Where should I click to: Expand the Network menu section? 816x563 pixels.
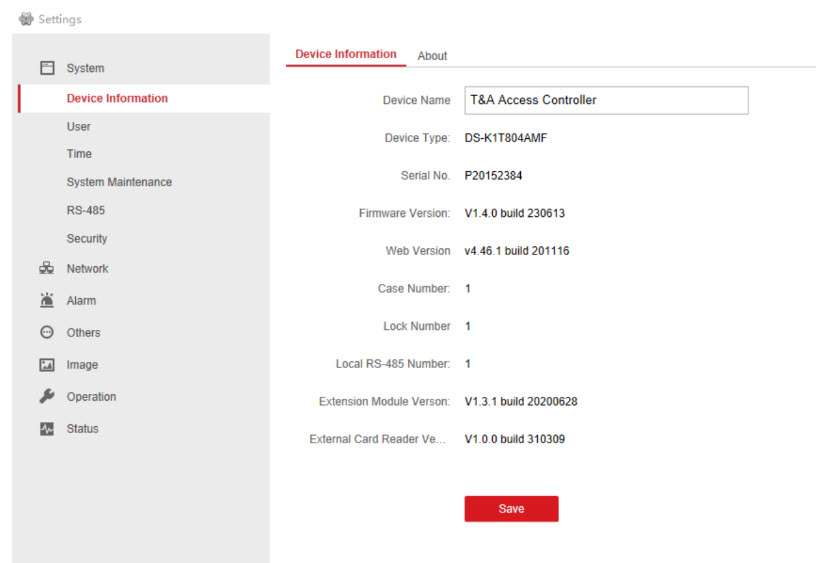click(87, 269)
